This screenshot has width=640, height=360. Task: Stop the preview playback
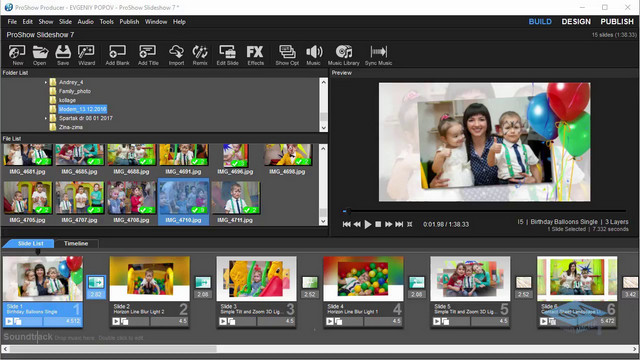pyautogui.click(x=378, y=224)
